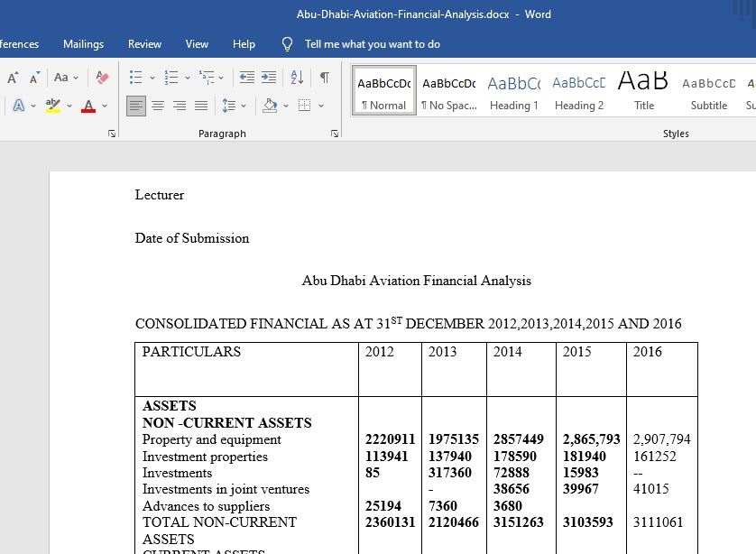This screenshot has height=554, width=756.
Task: Apply the Subtitle style
Action: (x=709, y=90)
